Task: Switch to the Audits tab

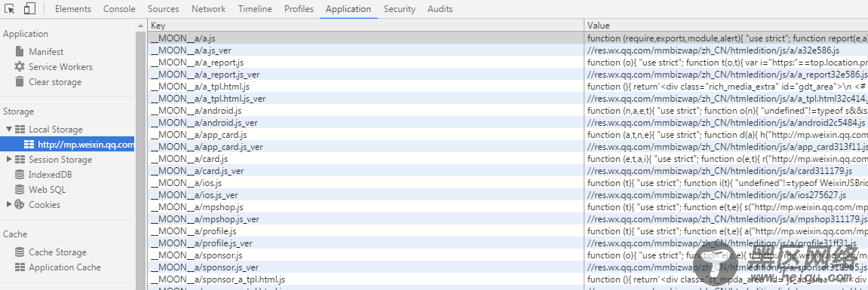Action: tap(440, 9)
